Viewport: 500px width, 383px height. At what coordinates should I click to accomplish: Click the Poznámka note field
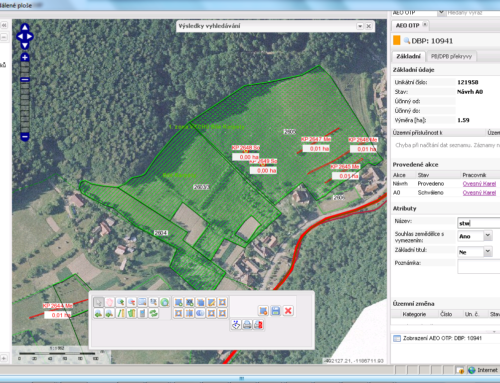479,267
